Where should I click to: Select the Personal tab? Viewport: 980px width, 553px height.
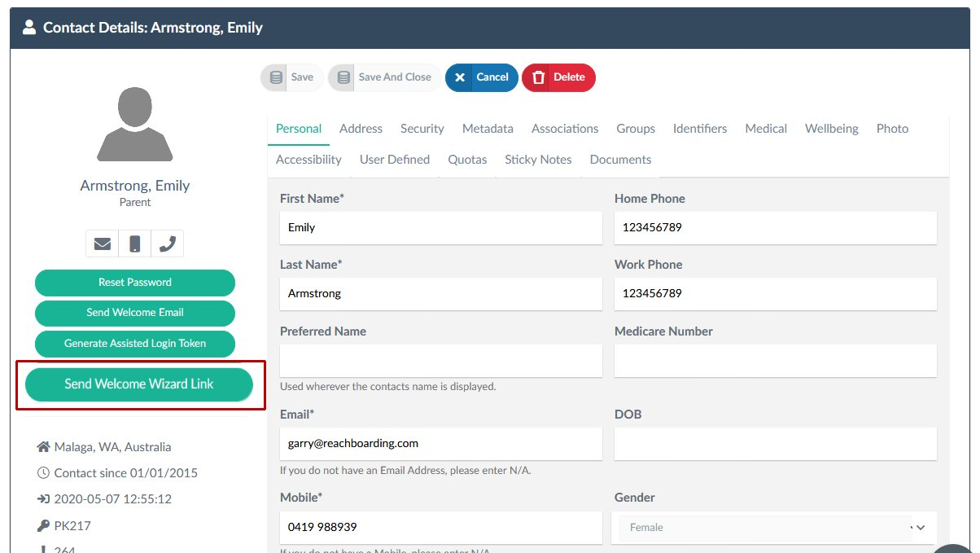tap(299, 129)
